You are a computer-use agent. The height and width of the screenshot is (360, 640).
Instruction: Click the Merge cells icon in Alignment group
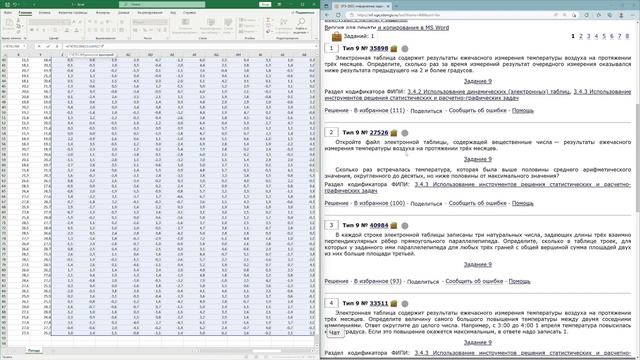pos(122,30)
